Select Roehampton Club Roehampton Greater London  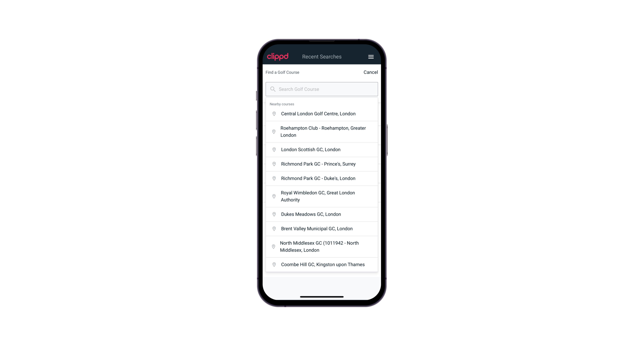point(322,132)
